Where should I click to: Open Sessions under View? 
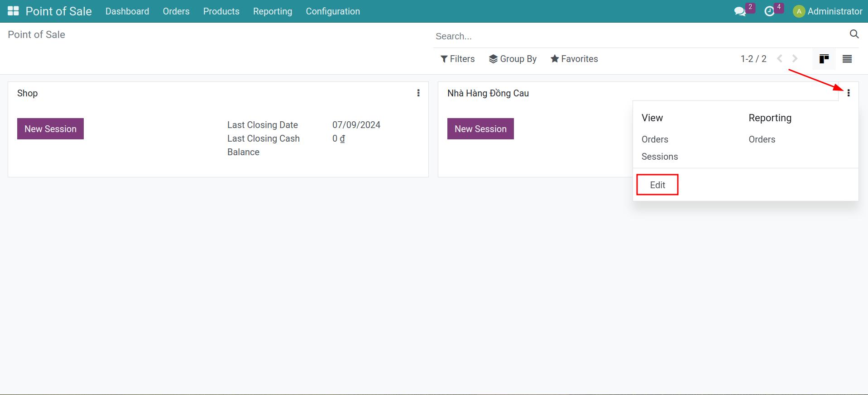659,157
